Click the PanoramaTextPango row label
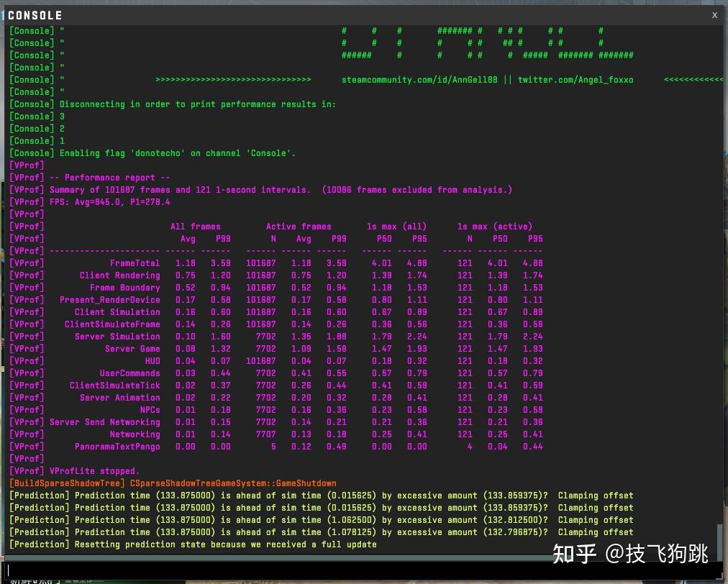The height and width of the screenshot is (584, 728). tap(117, 447)
